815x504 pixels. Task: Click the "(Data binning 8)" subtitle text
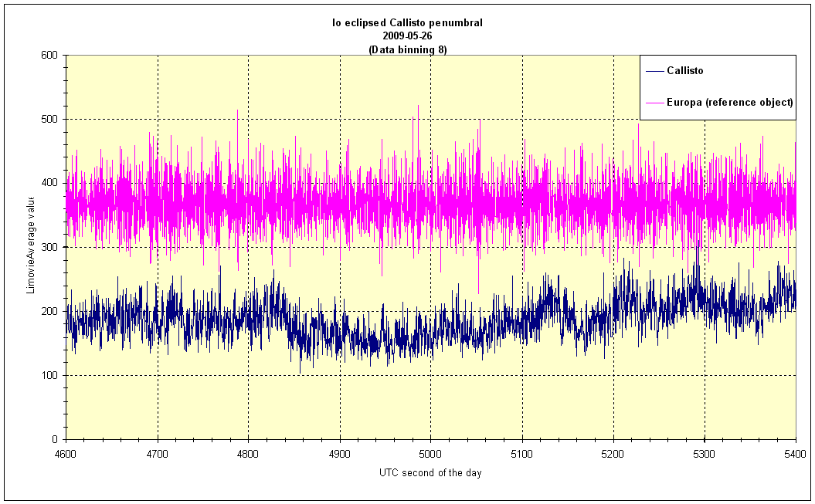[x=408, y=50]
